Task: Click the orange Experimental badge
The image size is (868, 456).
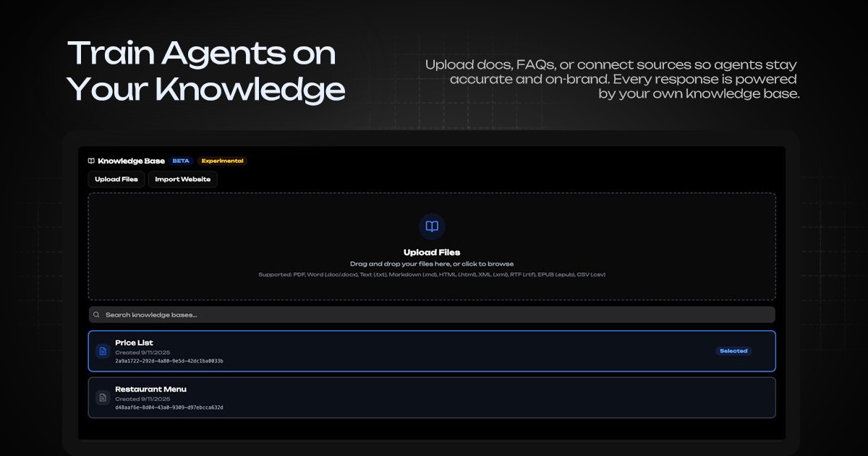Action: click(222, 161)
